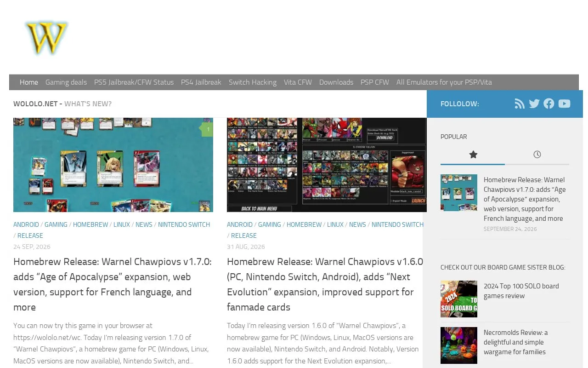Open the Facebook follow icon
The height and width of the screenshot is (368, 588).
(x=549, y=104)
